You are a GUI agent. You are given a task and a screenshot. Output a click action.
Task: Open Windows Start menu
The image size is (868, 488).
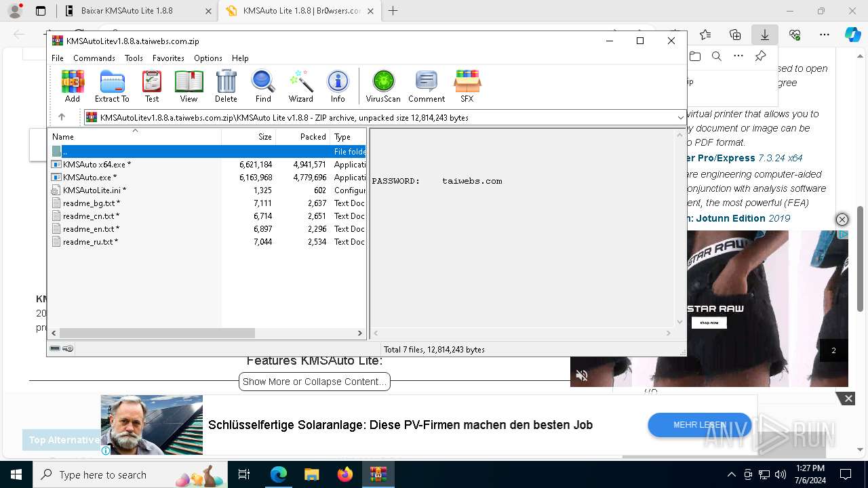[16, 474]
